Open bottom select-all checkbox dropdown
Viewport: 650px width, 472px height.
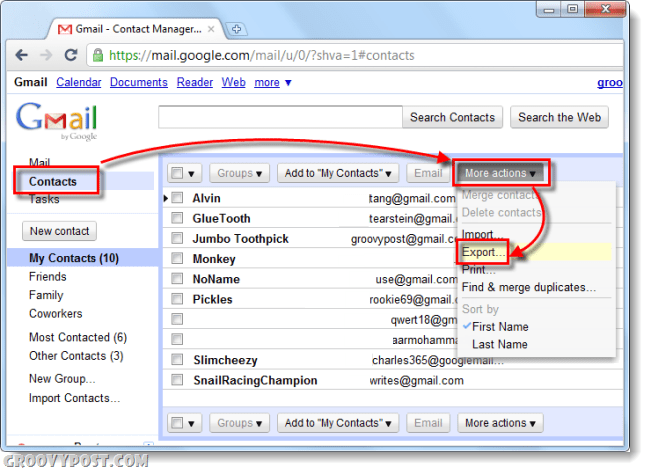tap(184, 423)
